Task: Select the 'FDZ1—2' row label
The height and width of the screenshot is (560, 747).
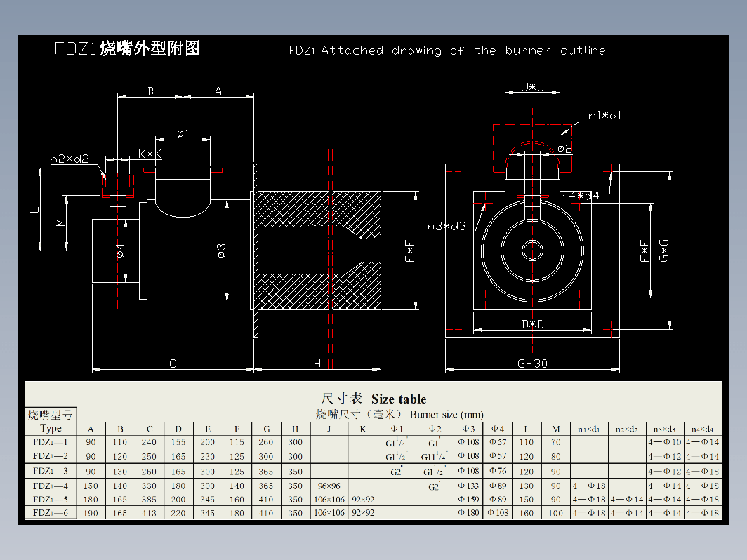Action: coord(51,455)
